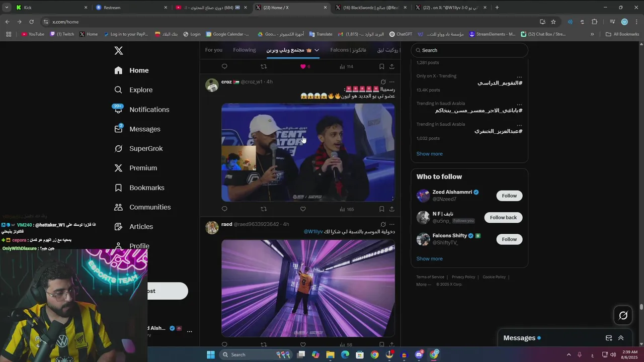
Task: Open Communities page
Action: 142,207
